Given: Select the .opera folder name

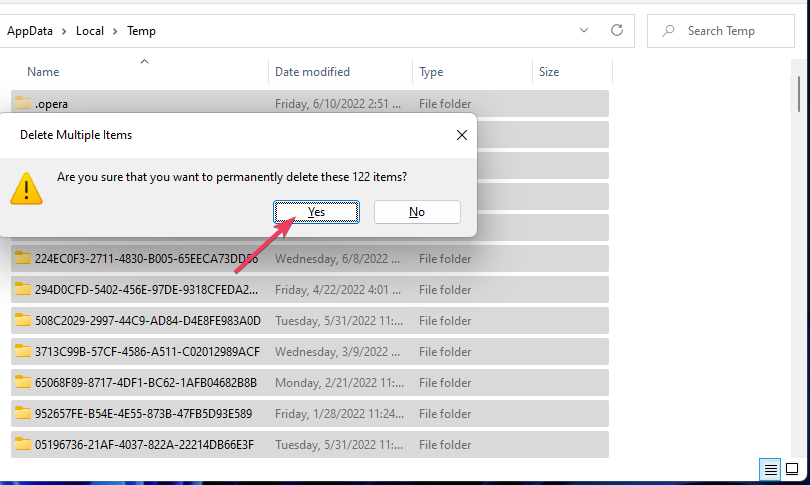Looking at the screenshot, I should tap(52, 104).
